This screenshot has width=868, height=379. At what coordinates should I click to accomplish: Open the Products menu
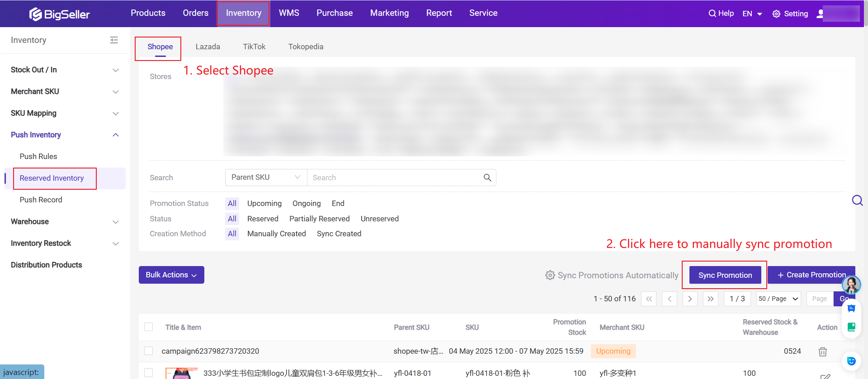coord(148,13)
